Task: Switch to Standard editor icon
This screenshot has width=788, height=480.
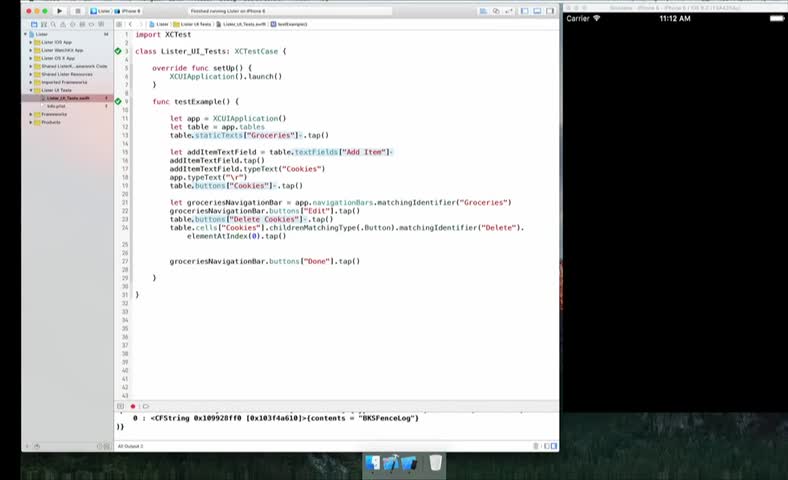Action: coord(483,11)
